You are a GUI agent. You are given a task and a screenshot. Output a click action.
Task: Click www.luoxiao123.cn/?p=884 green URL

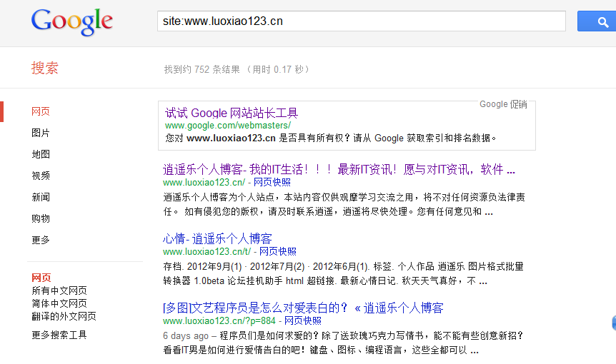(219, 321)
